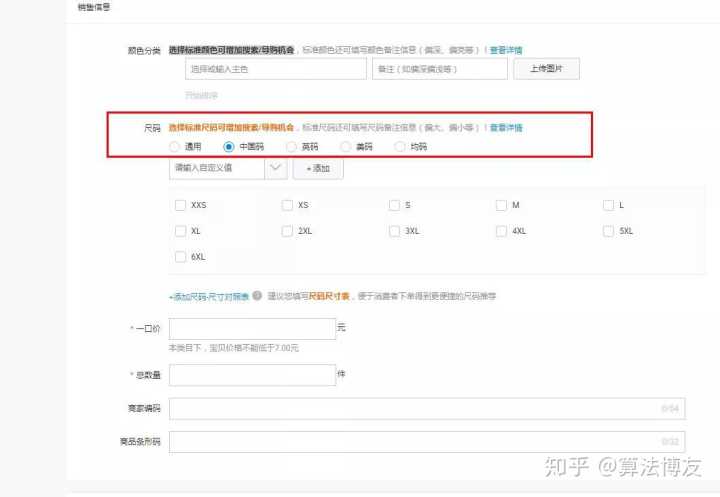
Task: Focus the 商家编码 input field
Action: tap(427, 409)
